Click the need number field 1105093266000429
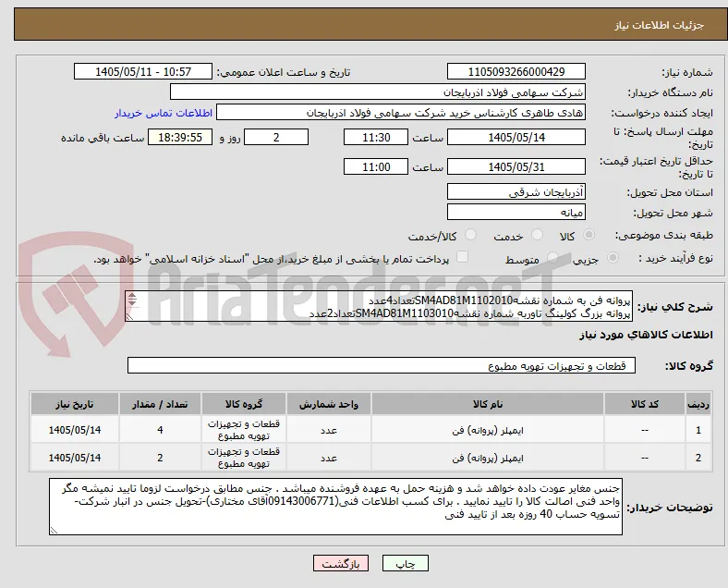The image size is (728, 588). 516,71
